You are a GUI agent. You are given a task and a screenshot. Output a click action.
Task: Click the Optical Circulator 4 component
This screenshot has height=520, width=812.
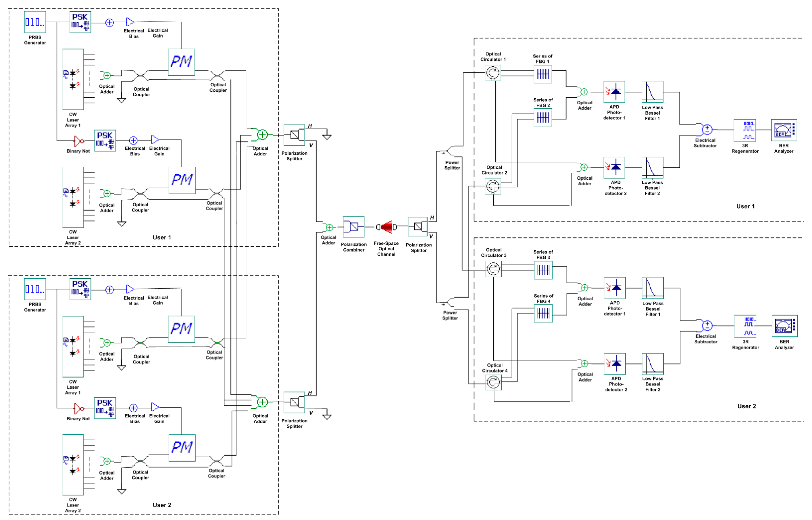pyautogui.click(x=493, y=382)
